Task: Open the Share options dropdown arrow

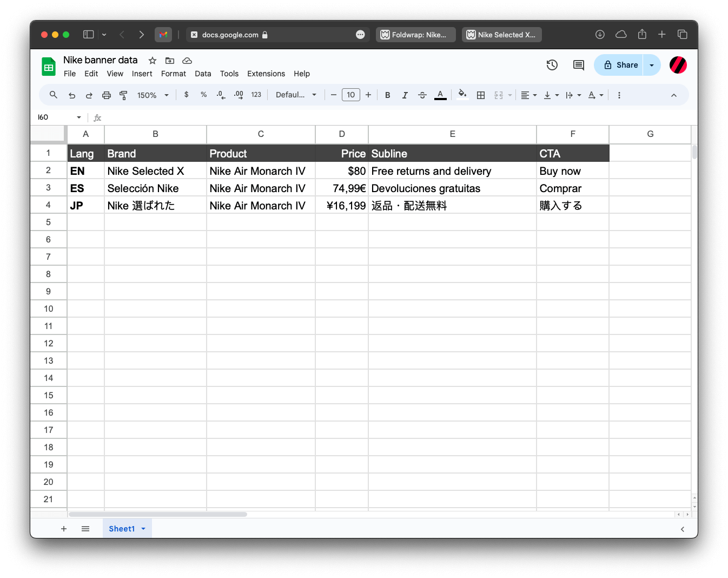Action: [652, 65]
